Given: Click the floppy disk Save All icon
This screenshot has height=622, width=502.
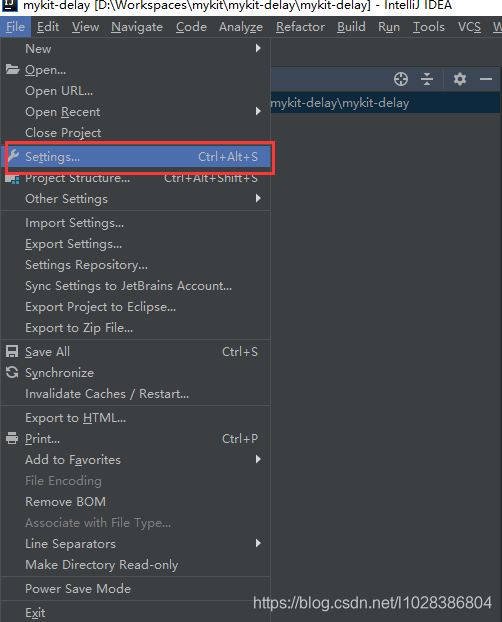Looking at the screenshot, I should (x=12, y=351).
